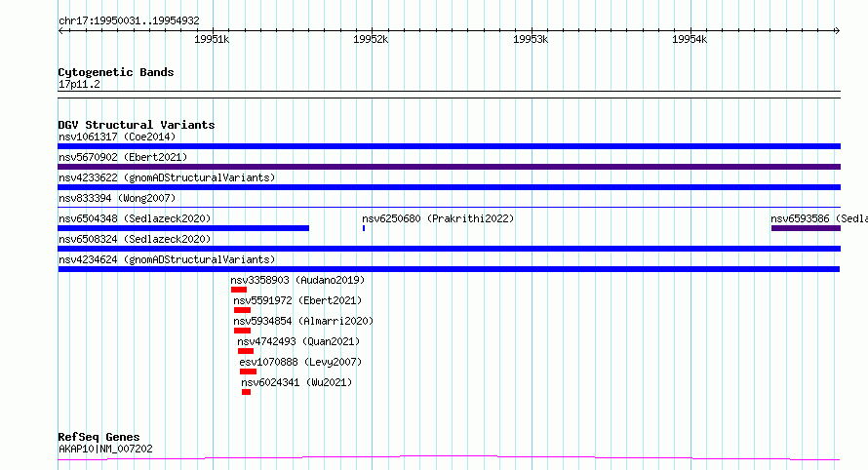Open esv1070888 (Levy2007) variant label
868x470 pixels.
300,362
